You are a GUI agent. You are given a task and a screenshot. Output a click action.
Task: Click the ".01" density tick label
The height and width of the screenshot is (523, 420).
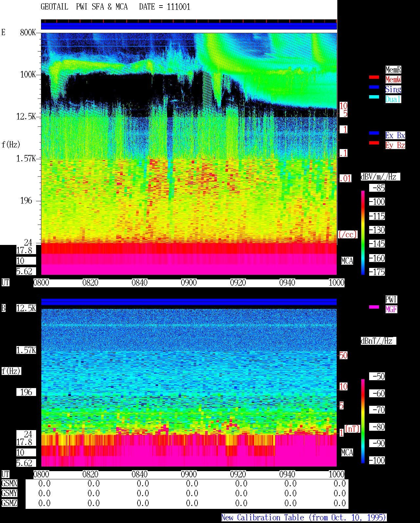[x=345, y=179]
